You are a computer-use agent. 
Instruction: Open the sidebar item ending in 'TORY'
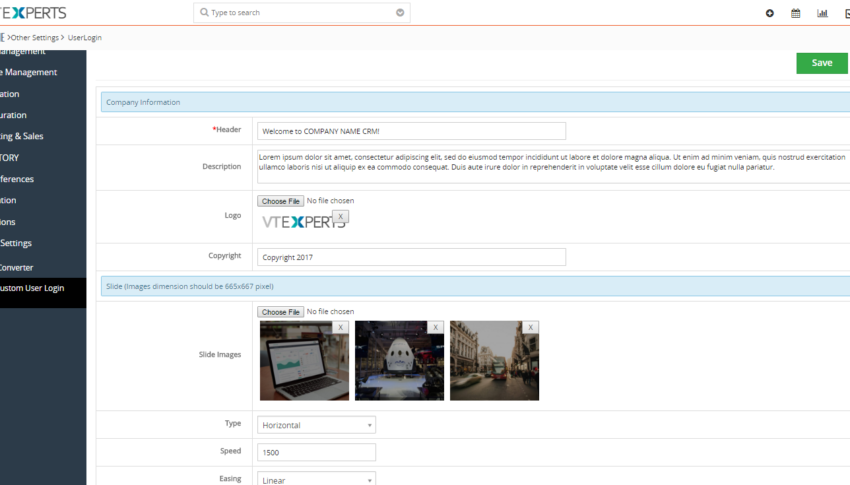(10, 158)
